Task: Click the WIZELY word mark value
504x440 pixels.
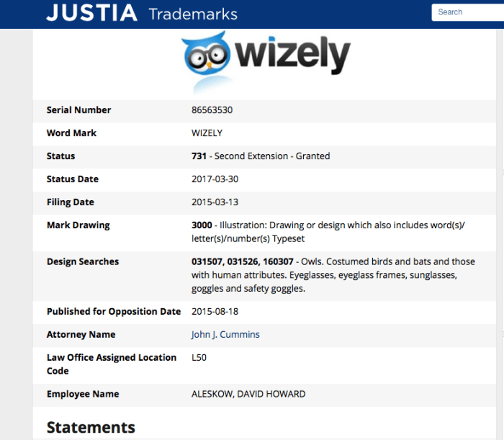Action: tap(207, 133)
